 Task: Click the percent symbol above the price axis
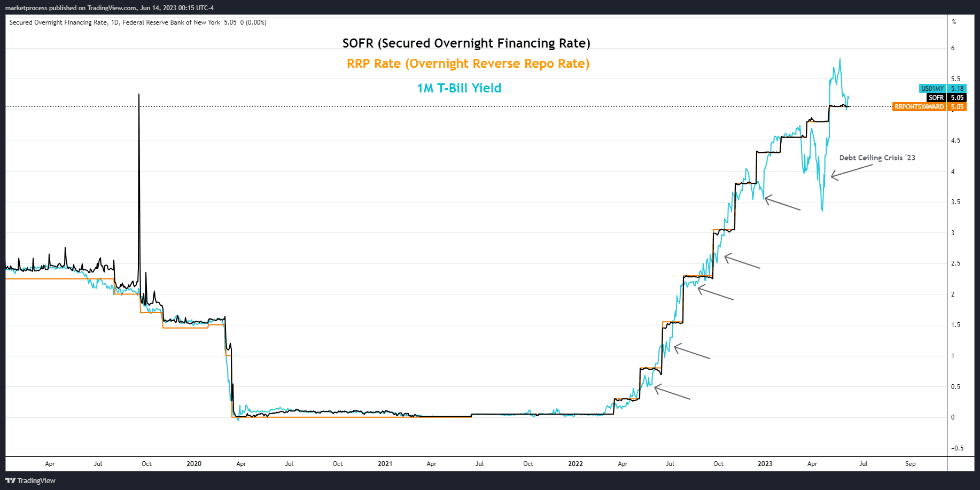point(954,22)
